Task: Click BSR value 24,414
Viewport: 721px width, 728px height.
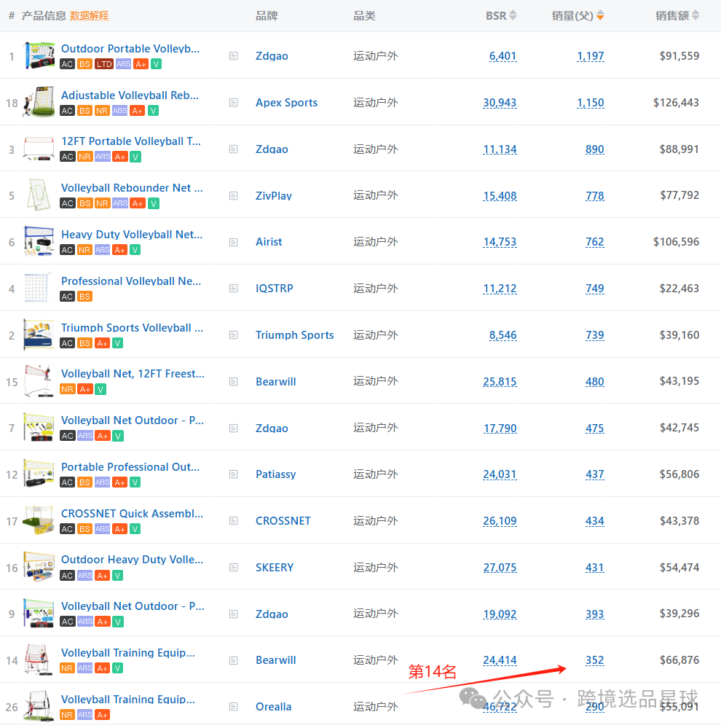Action: 500,660
